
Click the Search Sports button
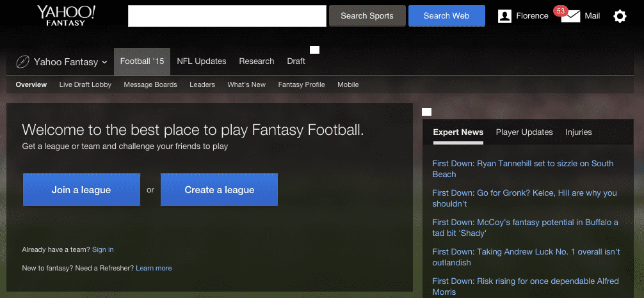click(367, 16)
